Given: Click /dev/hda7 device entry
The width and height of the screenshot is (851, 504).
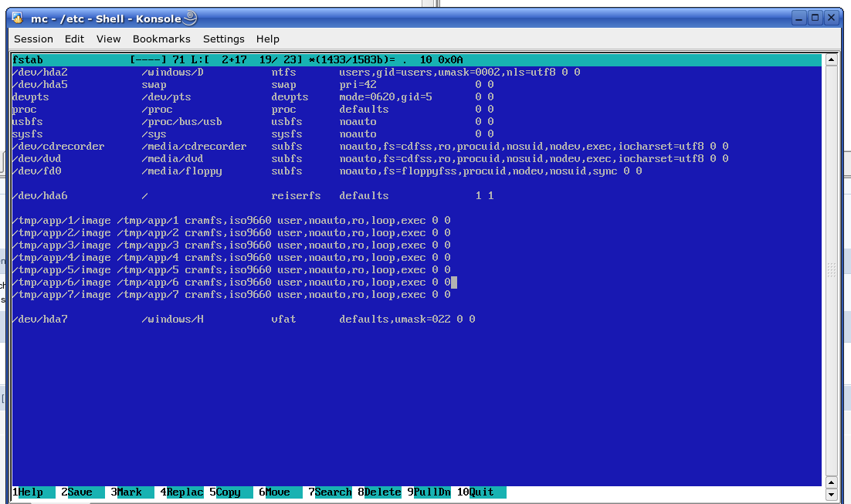Looking at the screenshot, I should click(40, 320).
